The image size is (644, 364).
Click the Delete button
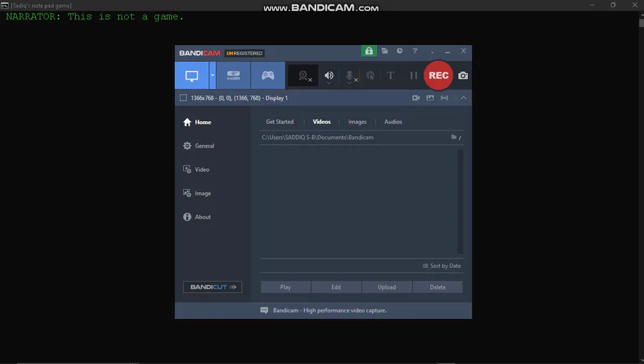(437, 287)
